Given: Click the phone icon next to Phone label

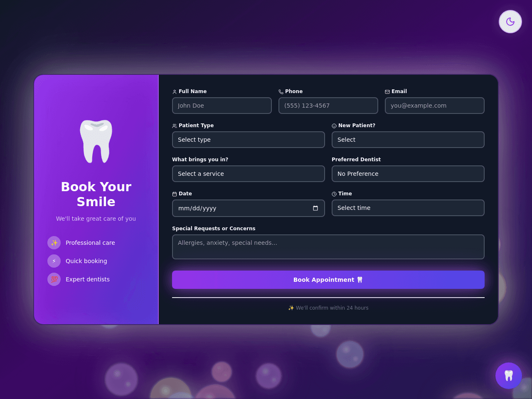Looking at the screenshot, I should click(281, 92).
